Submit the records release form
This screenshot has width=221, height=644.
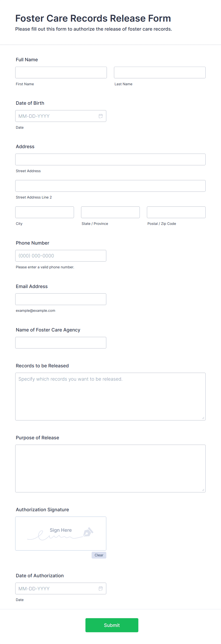click(112, 625)
